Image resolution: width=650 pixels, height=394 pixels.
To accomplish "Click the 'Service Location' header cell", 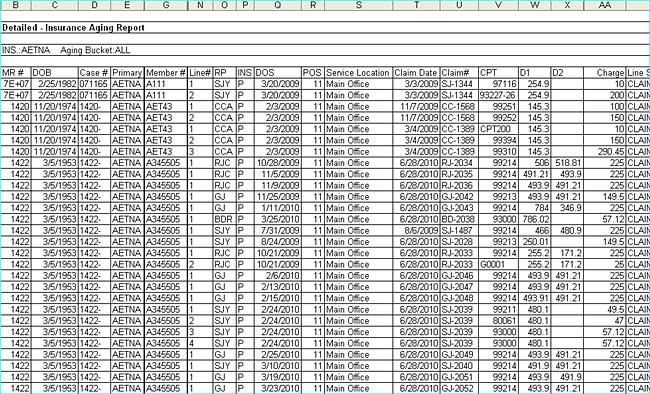I will (359, 73).
